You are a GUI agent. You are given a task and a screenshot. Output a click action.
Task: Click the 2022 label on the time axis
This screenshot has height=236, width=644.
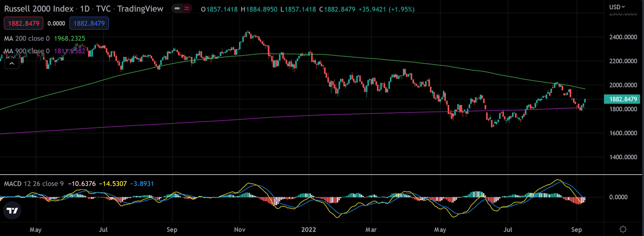pyautogui.click(x=308, y=229)
